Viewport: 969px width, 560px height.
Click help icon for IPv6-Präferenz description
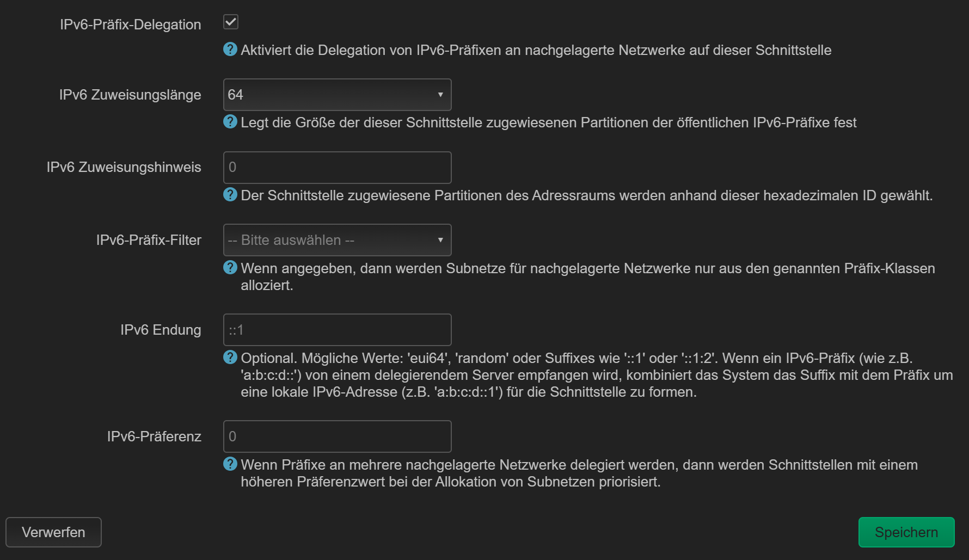230,464
